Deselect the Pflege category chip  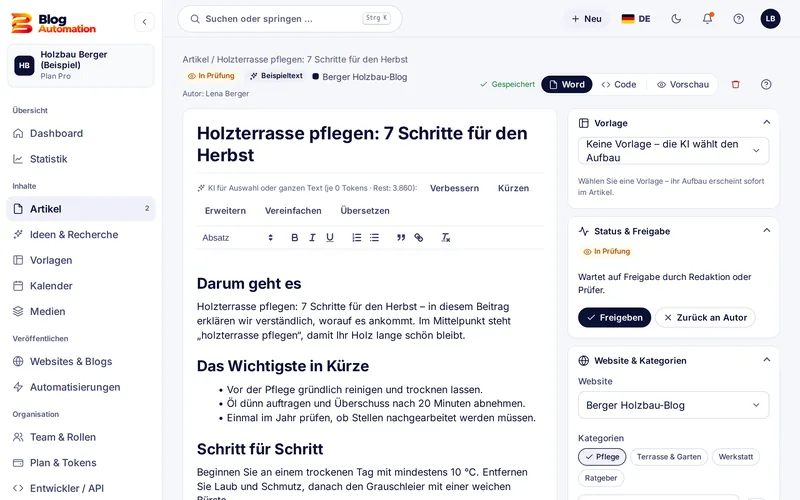pos(602,457)
